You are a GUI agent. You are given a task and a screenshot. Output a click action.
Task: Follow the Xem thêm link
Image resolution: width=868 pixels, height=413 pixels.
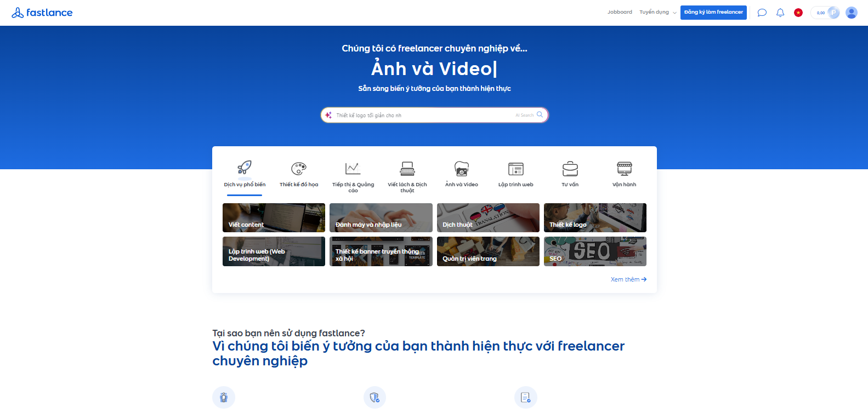click(628, 279)
